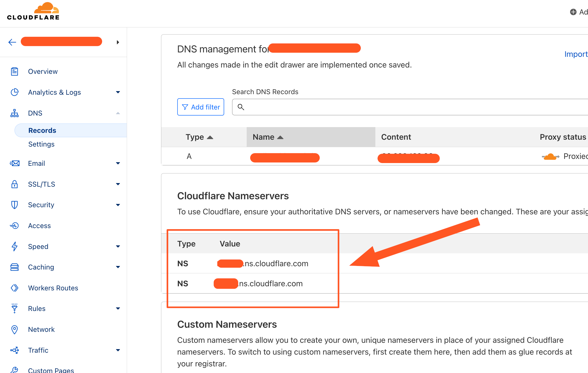The height and width of the screenshot is (373, 588).
Task: Click the Import link
Action: point(576,54)
